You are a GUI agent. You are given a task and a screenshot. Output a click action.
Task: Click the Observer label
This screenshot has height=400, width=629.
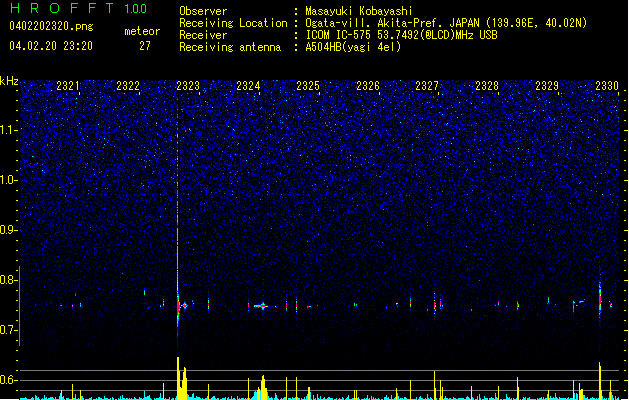(x=203, y=11)
